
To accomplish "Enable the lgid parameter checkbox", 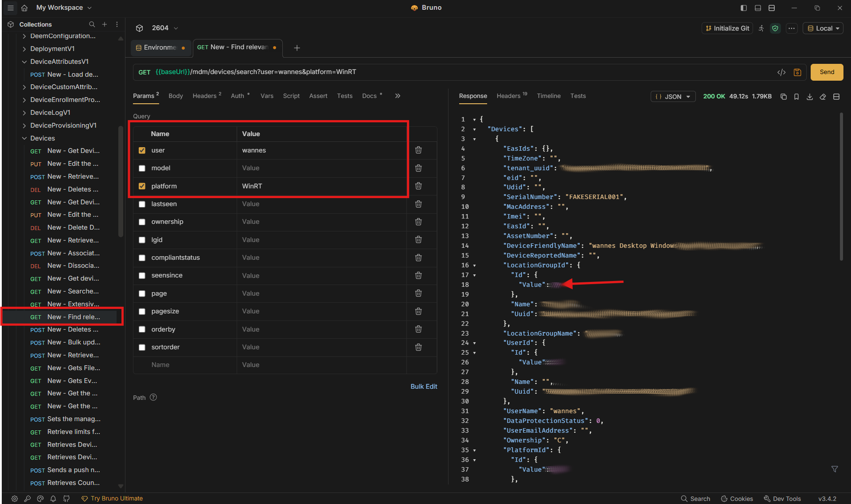I will coord(142,240).
